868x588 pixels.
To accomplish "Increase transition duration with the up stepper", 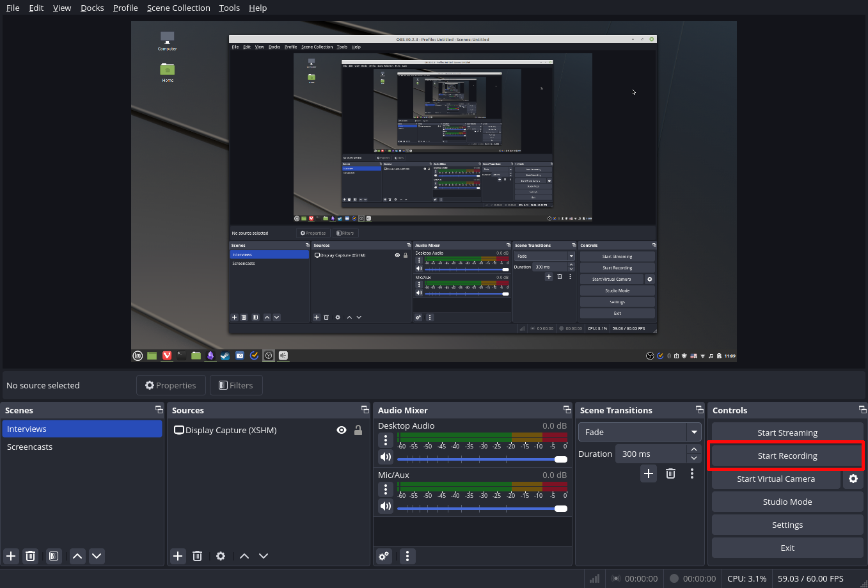I will (694, 449).
